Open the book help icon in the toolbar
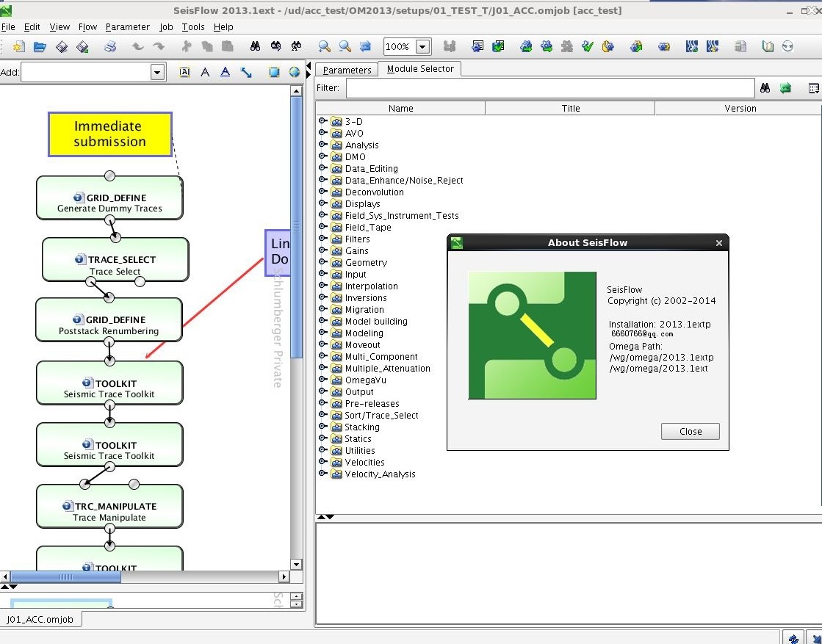The width and height of the screenshot is (822, 644). click(x=768, y=47)
